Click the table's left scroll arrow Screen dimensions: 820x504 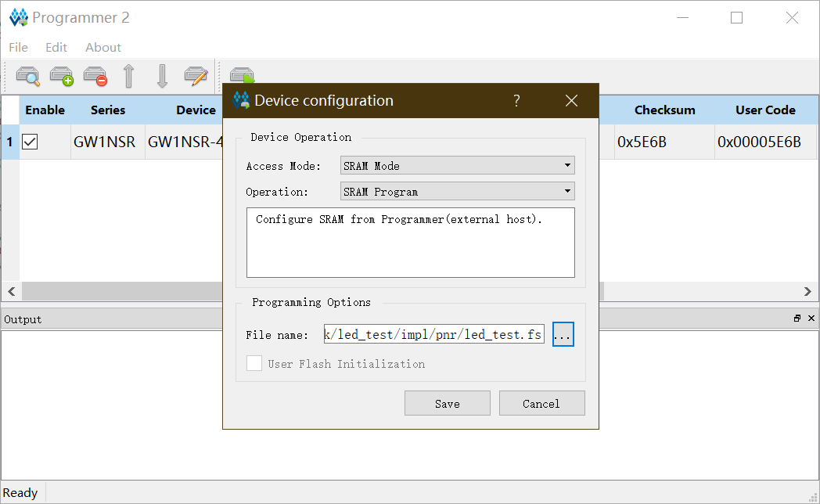point(12,291)
